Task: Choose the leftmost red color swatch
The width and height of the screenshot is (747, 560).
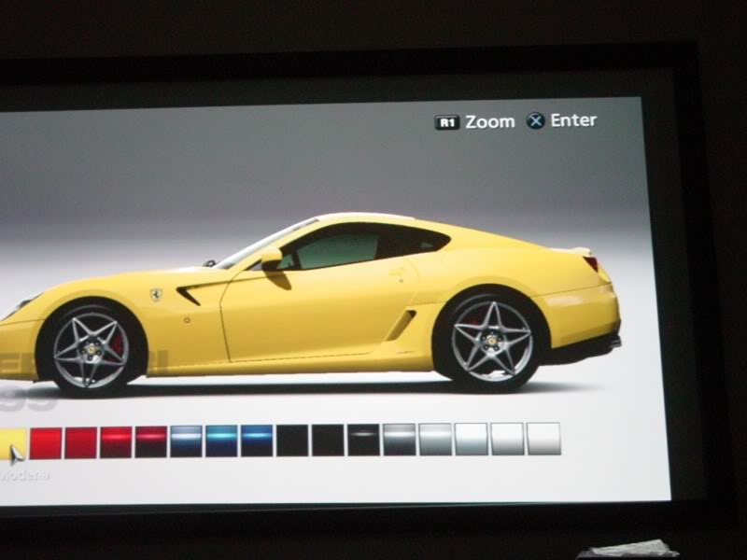Action: tap(46, 442)
